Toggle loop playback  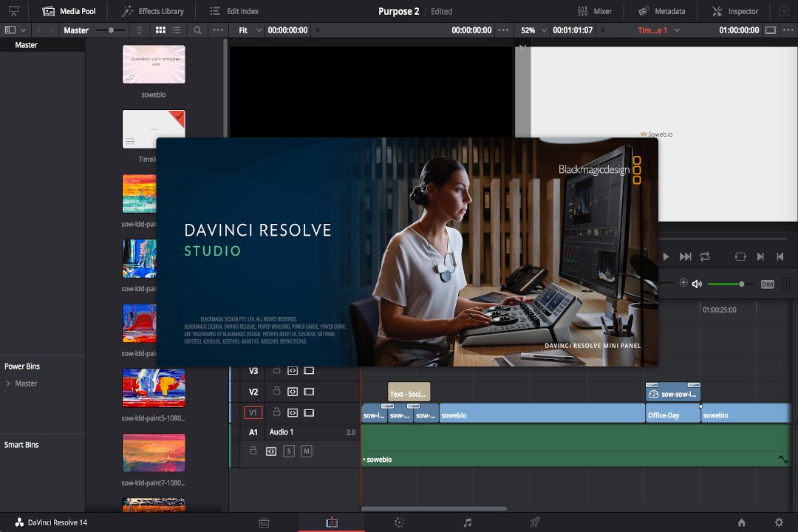click(x=705, y=256)
